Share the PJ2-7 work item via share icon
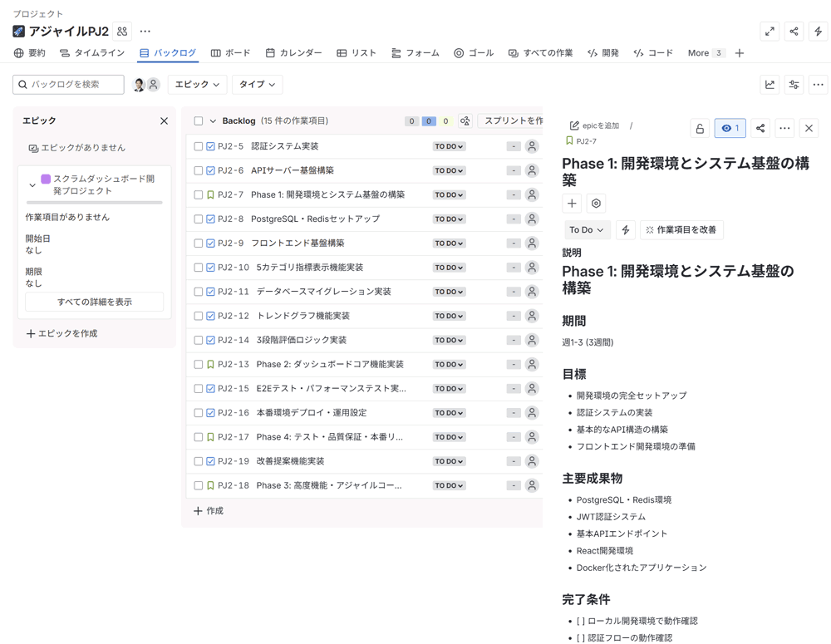 (760, 128)
